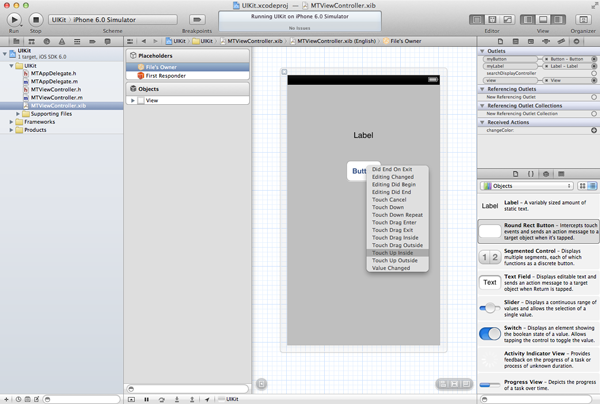Open MTAppDelegate.h file
This screenshot has width=600, height=404.
53,73
